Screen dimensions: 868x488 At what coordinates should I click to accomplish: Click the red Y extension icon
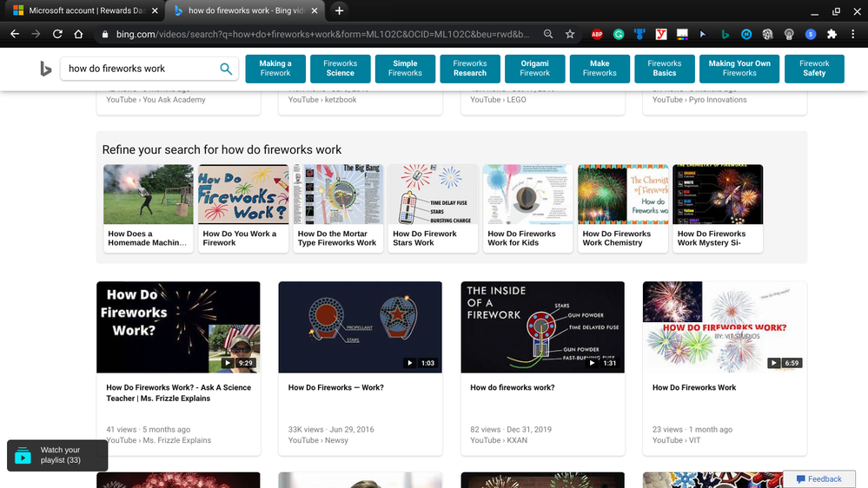point(661,35)
